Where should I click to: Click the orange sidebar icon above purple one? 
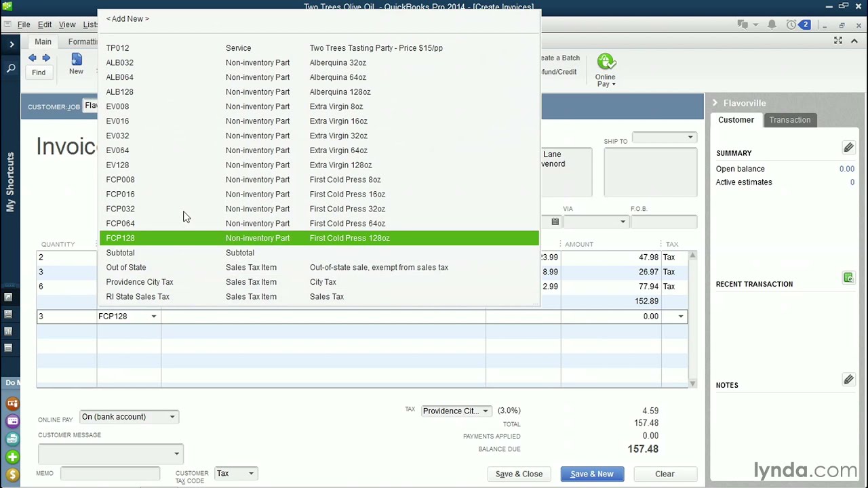[12, 404]
